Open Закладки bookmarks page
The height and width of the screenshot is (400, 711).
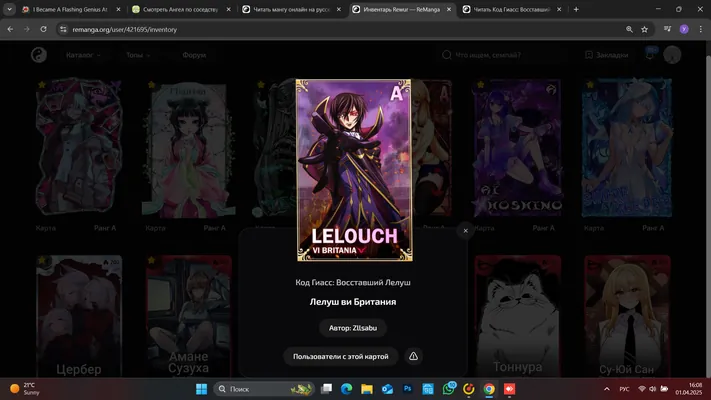(x=607, y=55)
